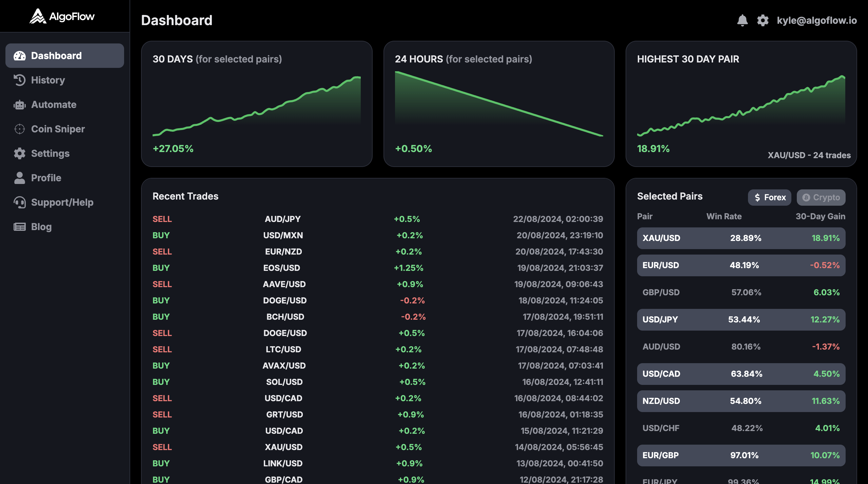Click the +27.05% thirty-day gain
This screenshot has width=868, height=484.
pyautogui.click(x=173, y=149)
